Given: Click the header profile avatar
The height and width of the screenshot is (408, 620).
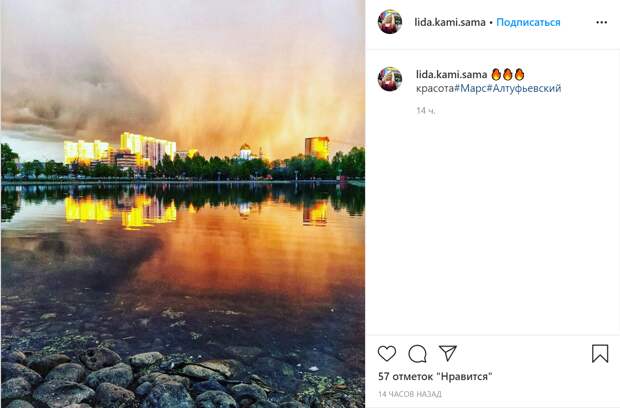Looking at the screenshot, I should click(x=390, y=22).
